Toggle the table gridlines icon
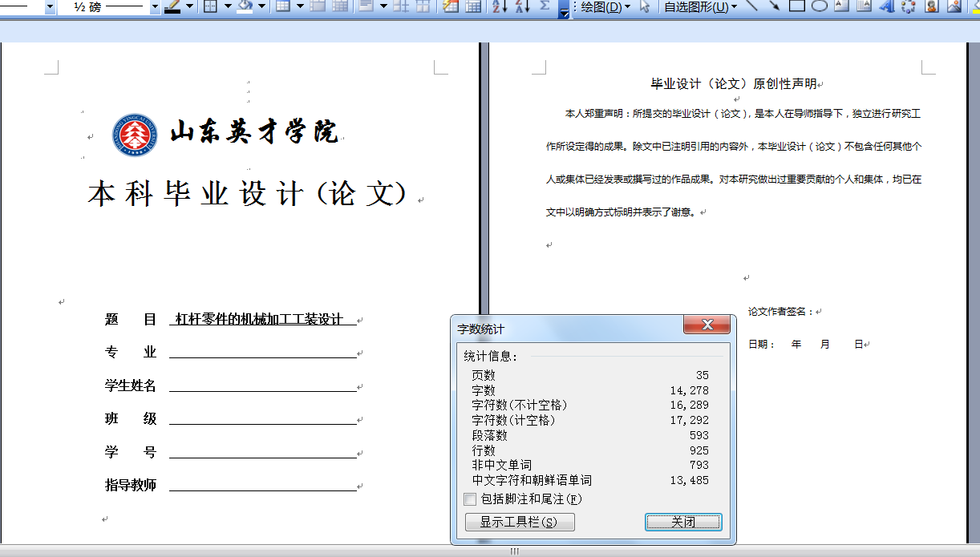 tap(473, 6)
